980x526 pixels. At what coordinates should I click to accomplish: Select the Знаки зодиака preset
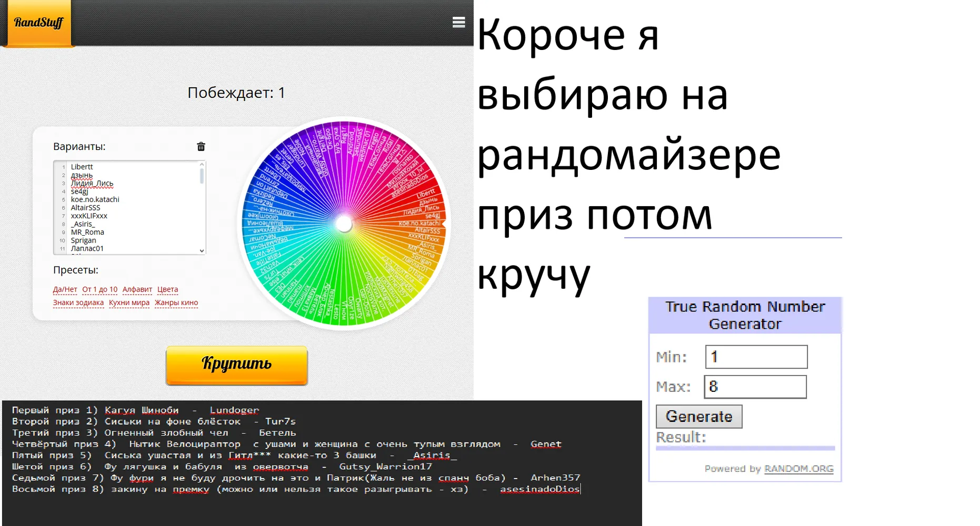point(78,302)
